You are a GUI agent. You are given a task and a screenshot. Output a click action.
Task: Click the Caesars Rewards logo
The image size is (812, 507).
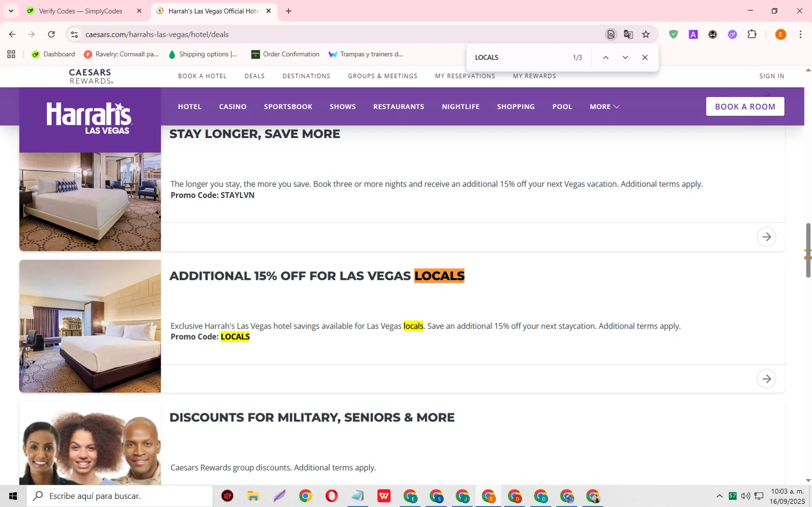[90, 76]
